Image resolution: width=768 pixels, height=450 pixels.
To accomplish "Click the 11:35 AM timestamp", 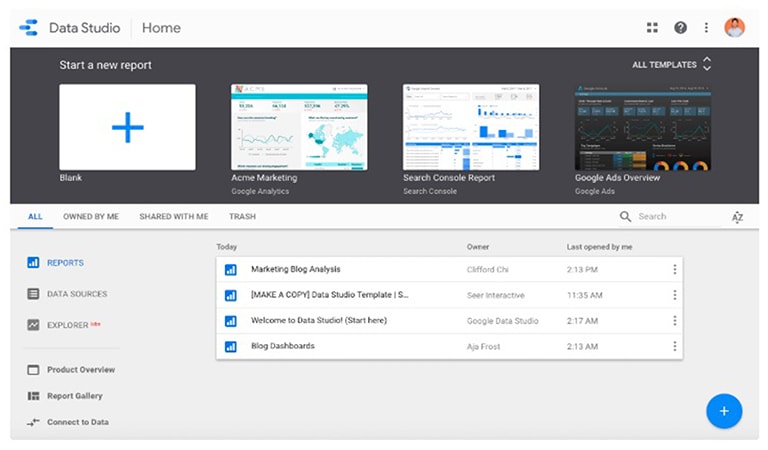I will point(585,295).
